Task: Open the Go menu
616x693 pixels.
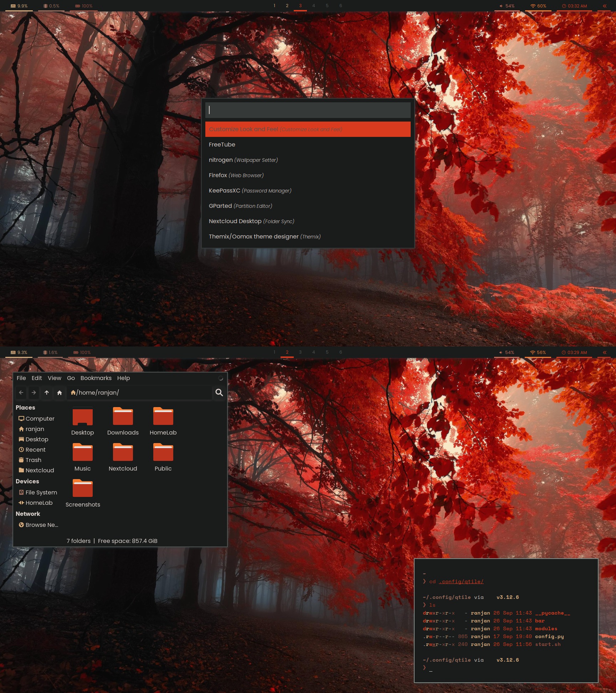Action: pos(71,378)
